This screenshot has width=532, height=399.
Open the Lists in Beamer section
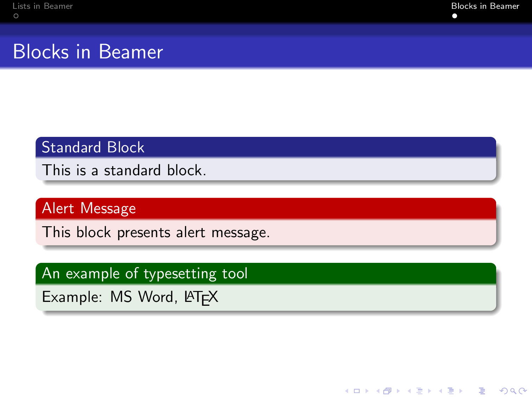pyautogui.click(x=42, y=6)
